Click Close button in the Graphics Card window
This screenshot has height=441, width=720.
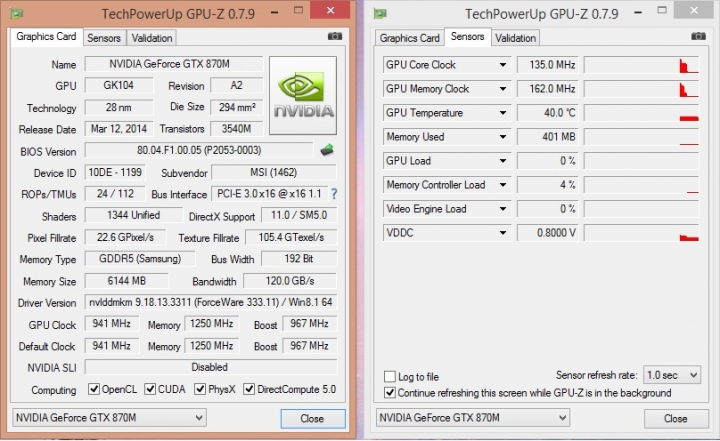(x=313, y=418)
